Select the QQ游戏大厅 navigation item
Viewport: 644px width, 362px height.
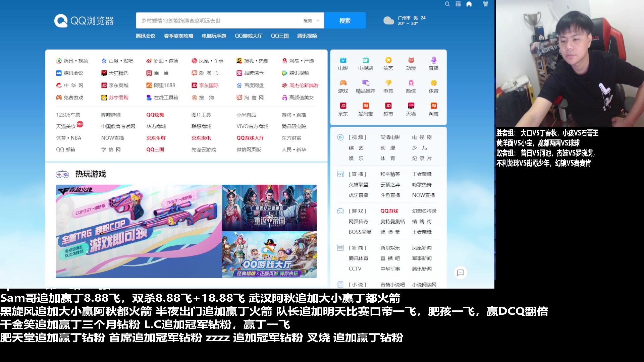pos(249,36)
